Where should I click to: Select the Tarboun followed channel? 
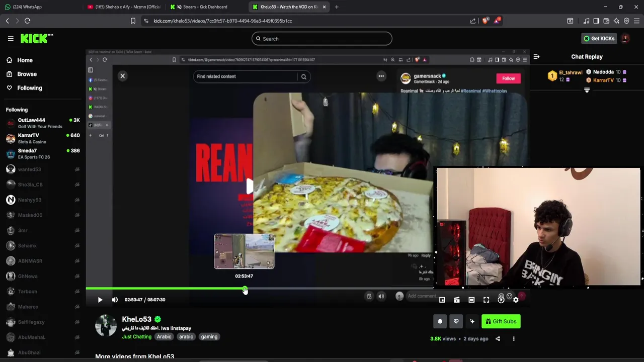pos(43,292)
